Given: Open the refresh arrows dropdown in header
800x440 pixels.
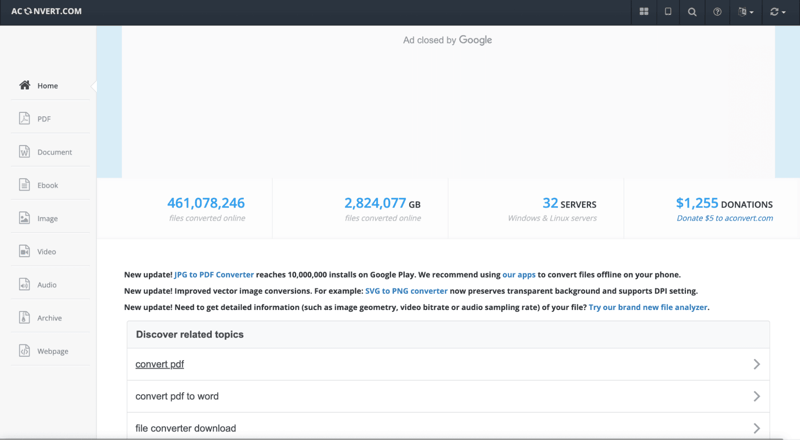Looking at the screenshot, I should click(x=776, y=12).
